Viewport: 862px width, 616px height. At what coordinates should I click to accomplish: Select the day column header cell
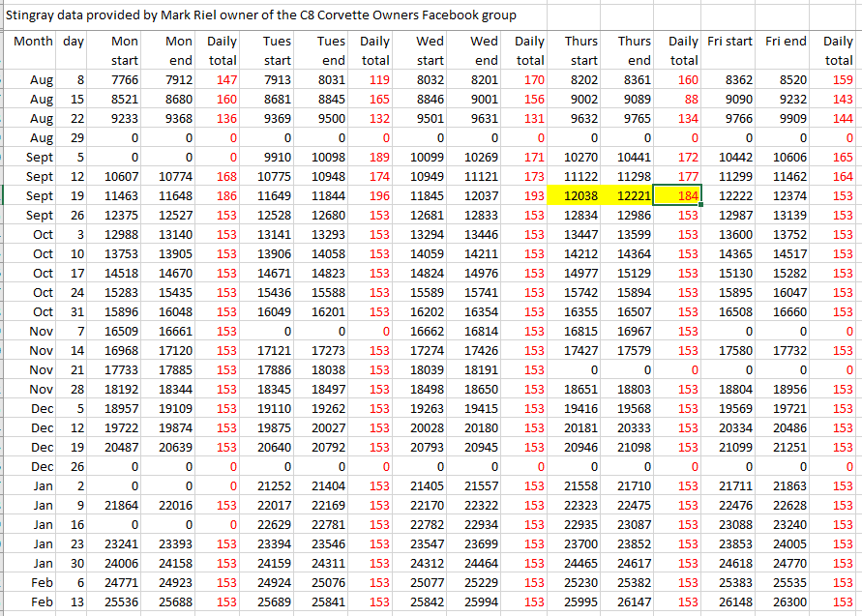pyautogui.click(x=74, y=43)
